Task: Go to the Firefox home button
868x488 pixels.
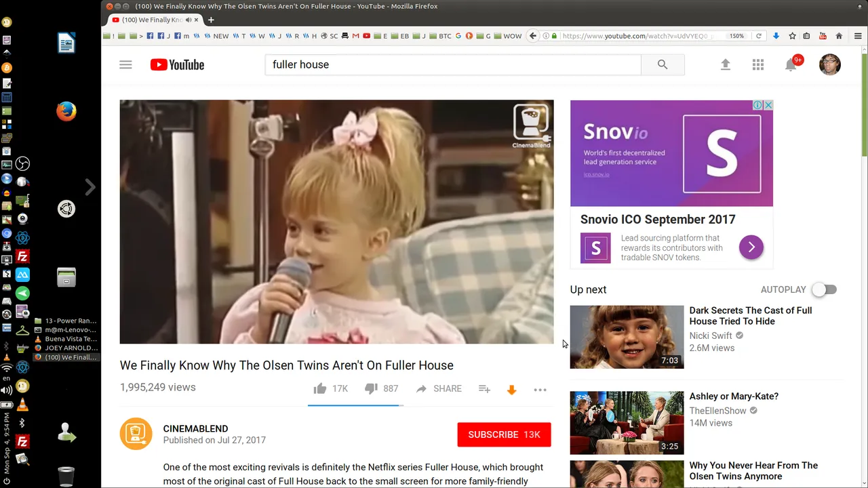Action: click(x=839, y=36)
